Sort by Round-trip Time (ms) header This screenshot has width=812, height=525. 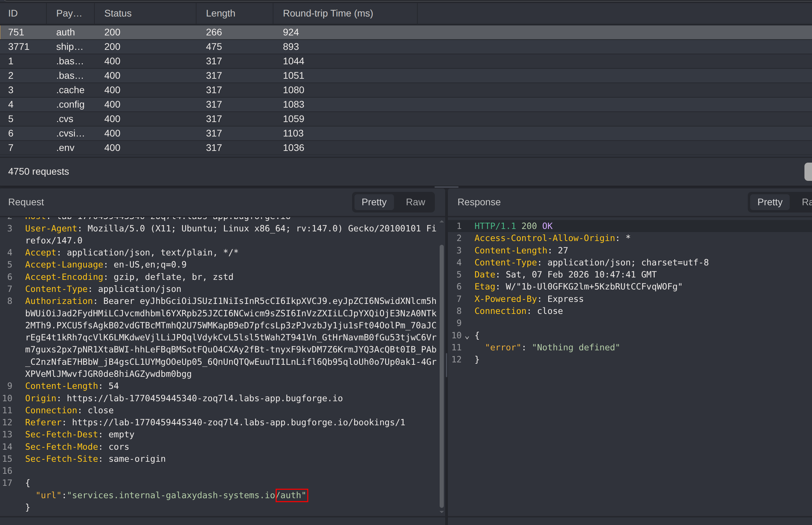pyautogui.click(x=328, y=13)
